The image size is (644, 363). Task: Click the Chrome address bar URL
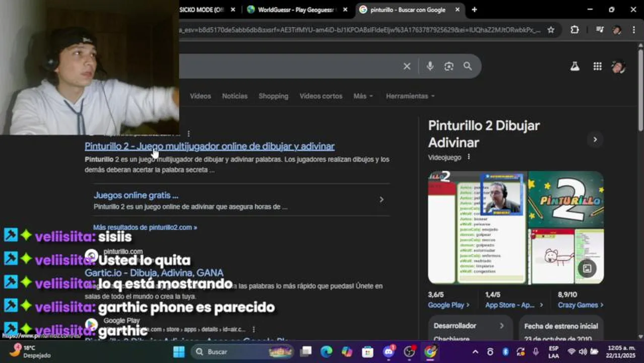(359, 30)
